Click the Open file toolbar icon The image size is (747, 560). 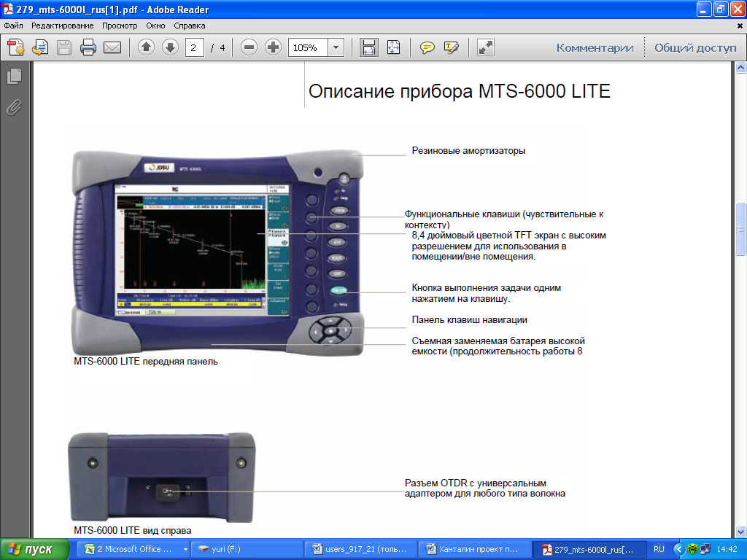pyautogui.click(x=40, y=47)
